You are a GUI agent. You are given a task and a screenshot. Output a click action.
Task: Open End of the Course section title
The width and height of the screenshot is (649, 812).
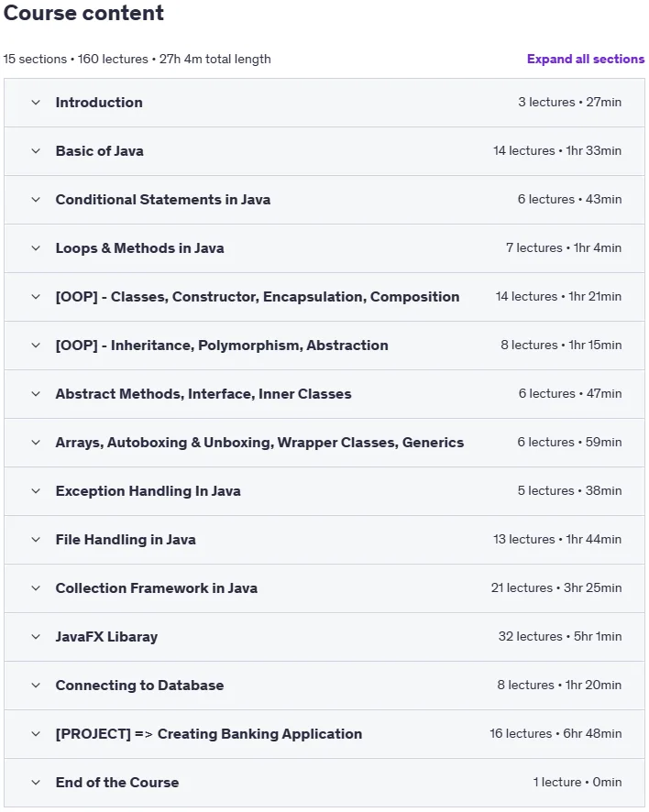tap(117, 783)
